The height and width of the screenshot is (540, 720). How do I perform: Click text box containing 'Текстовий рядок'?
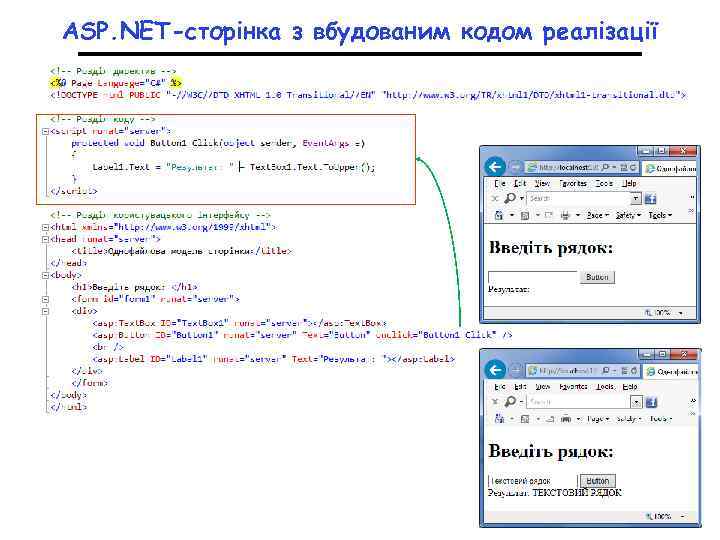coord(533,481)
